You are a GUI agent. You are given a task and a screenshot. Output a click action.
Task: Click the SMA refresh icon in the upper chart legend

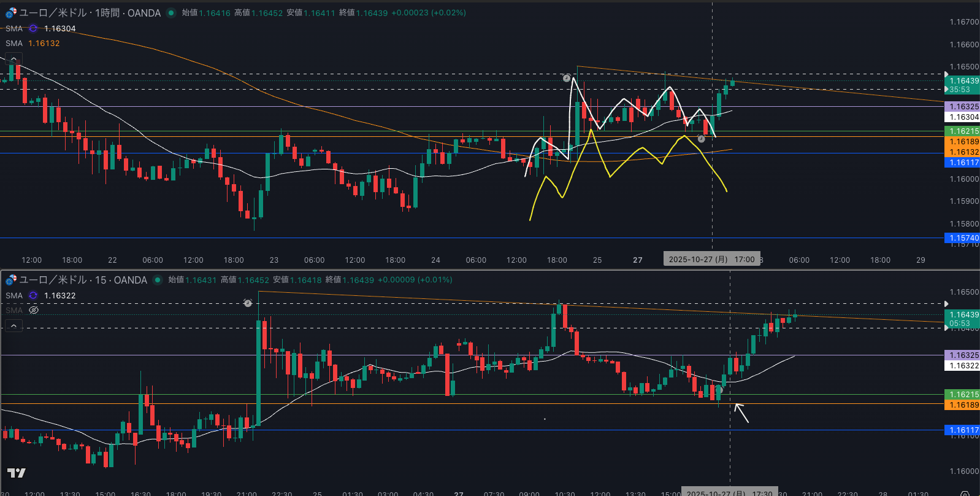tap(33, 28)
